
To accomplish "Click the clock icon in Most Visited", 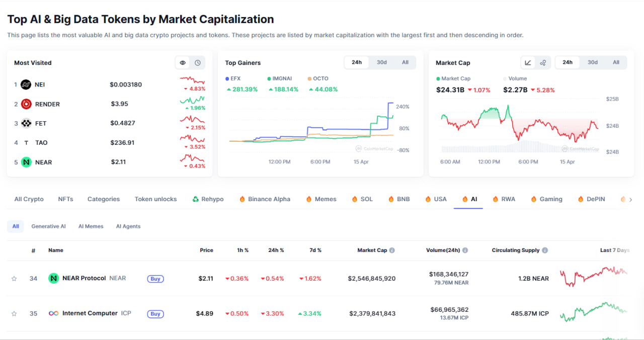I will [x=198, y=63].
